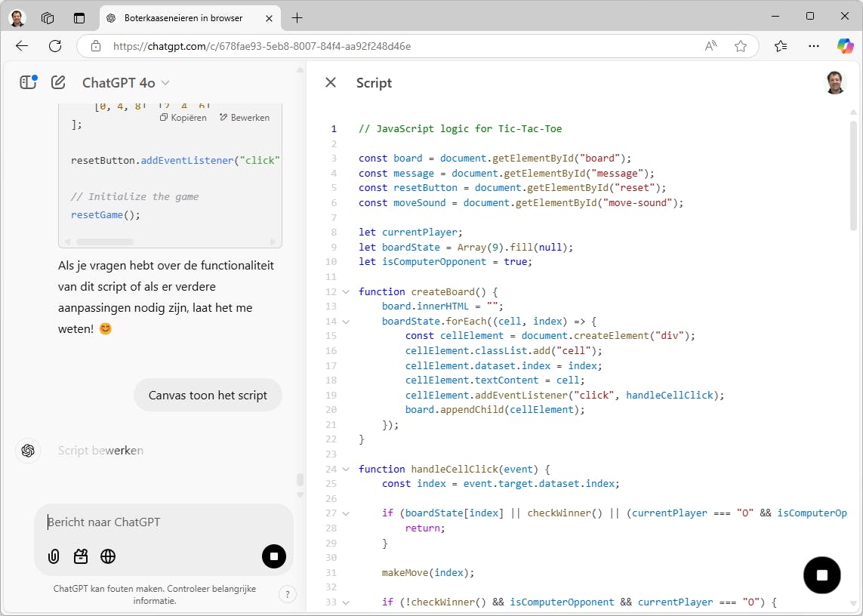The height and width of the screenshot is (616, 863).
Task: Click the paperclip attach file icon
Action: [54, 556]
